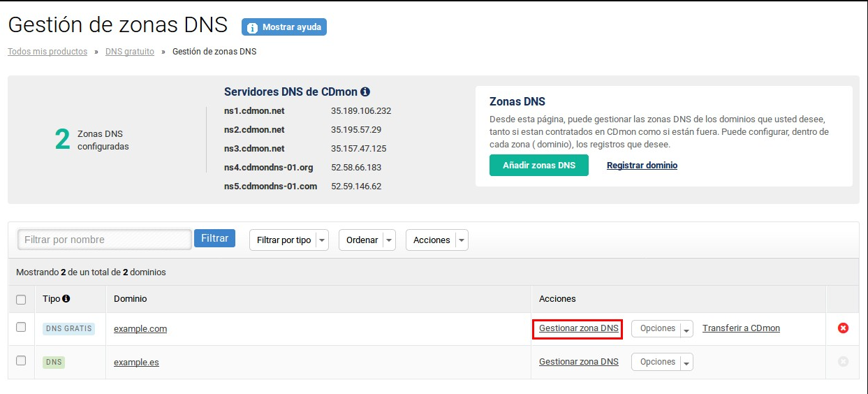Open the Ordenar dropdown
The height and width of the screenshot is (394, 868).
pyautogui.click(x=367, y=240)
